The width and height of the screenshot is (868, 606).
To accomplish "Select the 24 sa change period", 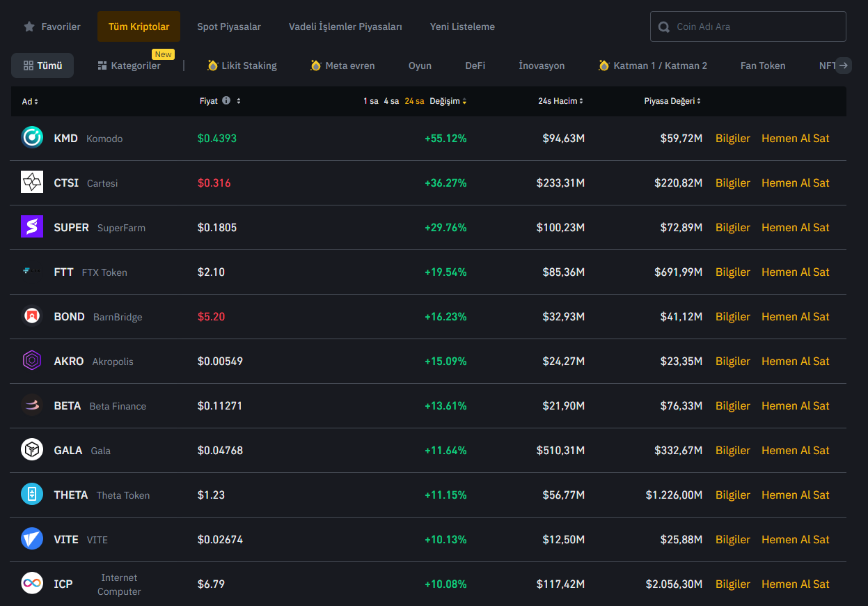I will pyautogui.click(x=414, y=102).
